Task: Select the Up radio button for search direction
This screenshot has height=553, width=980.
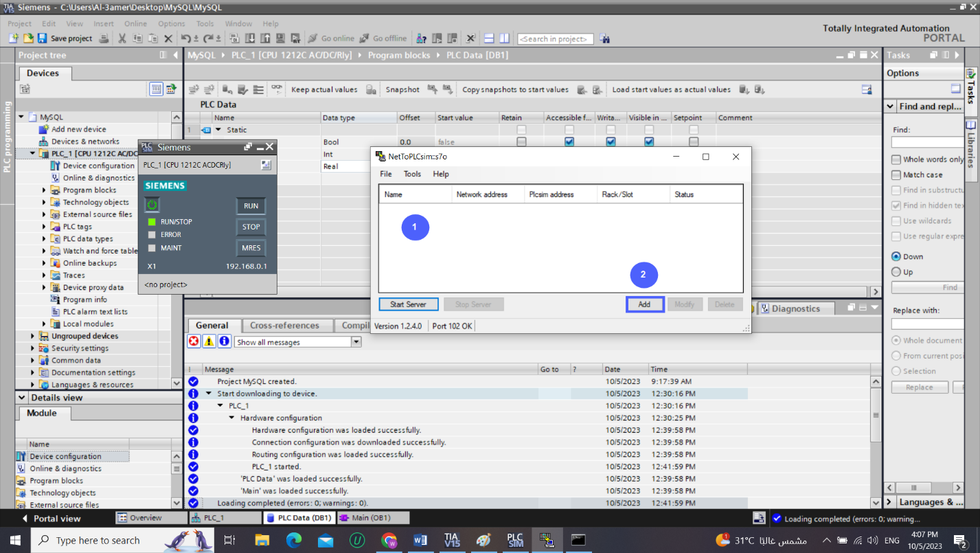Action: click(895, 271)
